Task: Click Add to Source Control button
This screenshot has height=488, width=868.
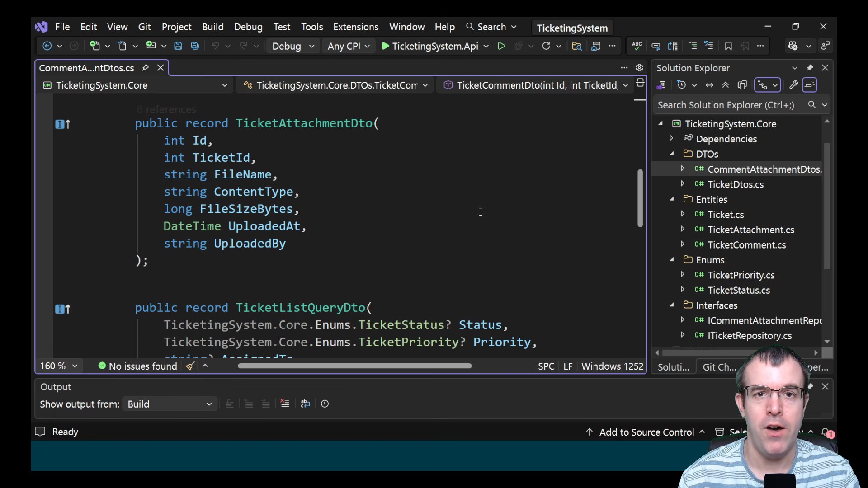Action: 646,432
